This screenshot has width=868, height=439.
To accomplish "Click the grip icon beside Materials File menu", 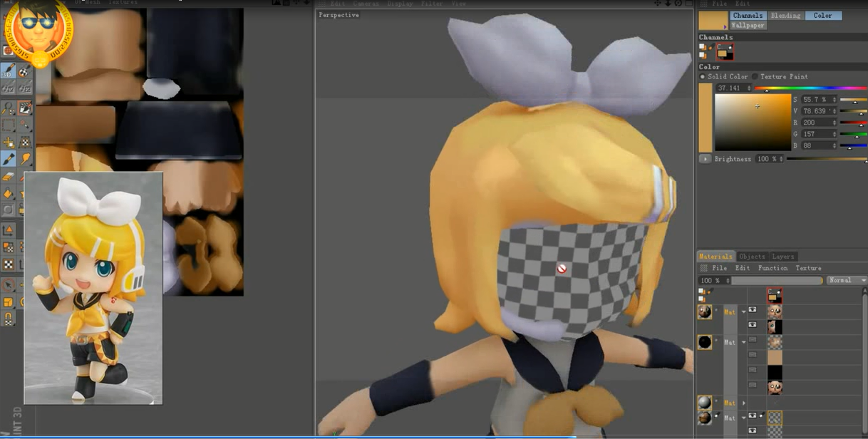I will click(704, 268).
